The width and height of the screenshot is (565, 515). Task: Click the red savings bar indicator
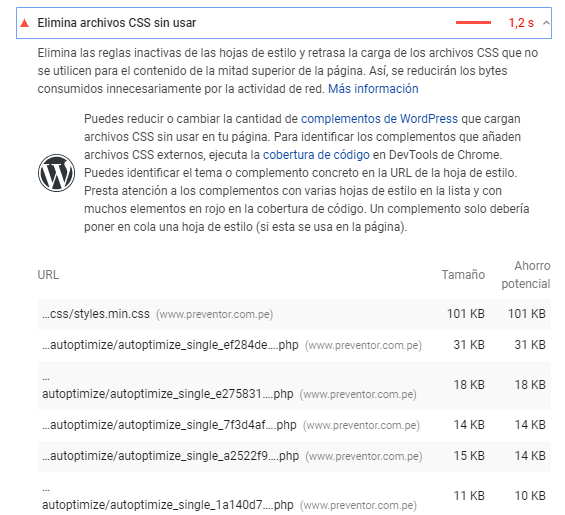click(473, 22)
